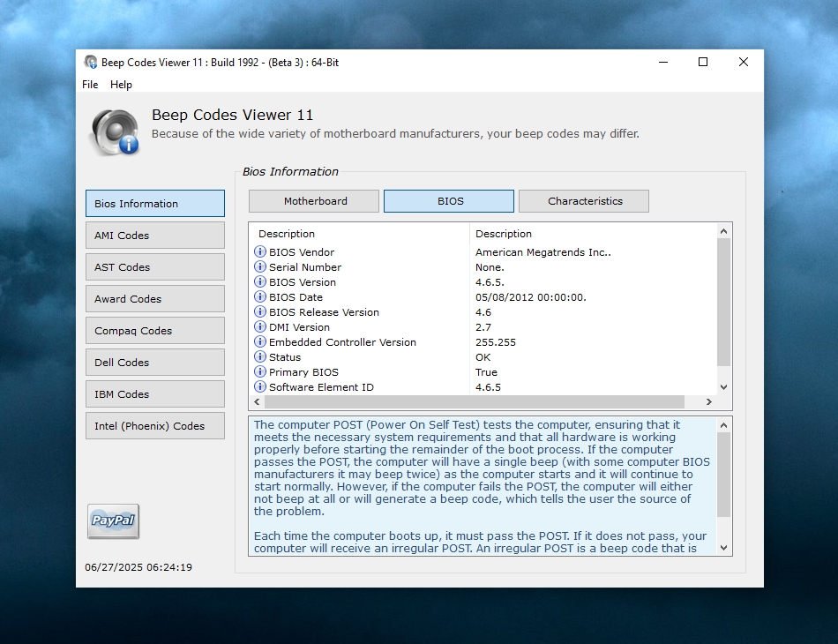Click the POST description scrollbar thumb
Viewport: 838px width, 644px height.
723,476
